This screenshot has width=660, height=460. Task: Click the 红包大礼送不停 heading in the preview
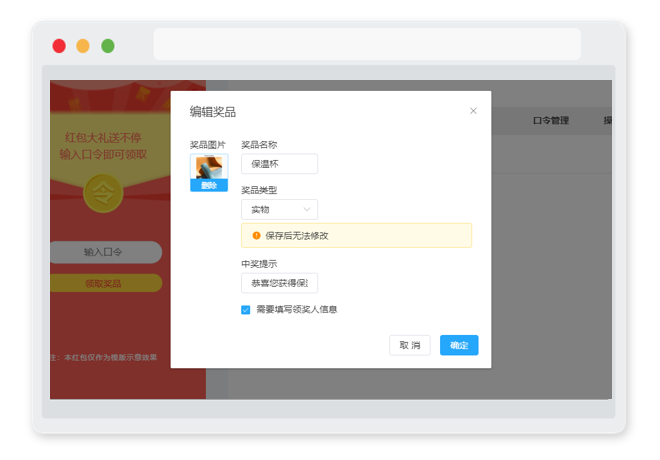click(x=103, y=138)
